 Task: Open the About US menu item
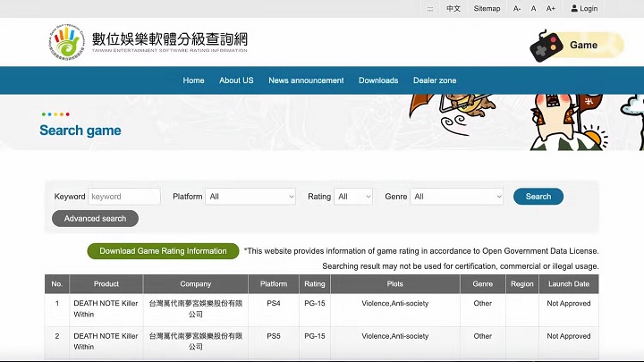click(236, 80)
